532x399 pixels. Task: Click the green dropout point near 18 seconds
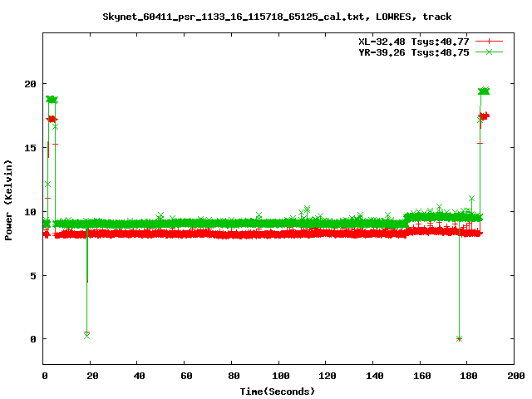click(x=86, y=336)
